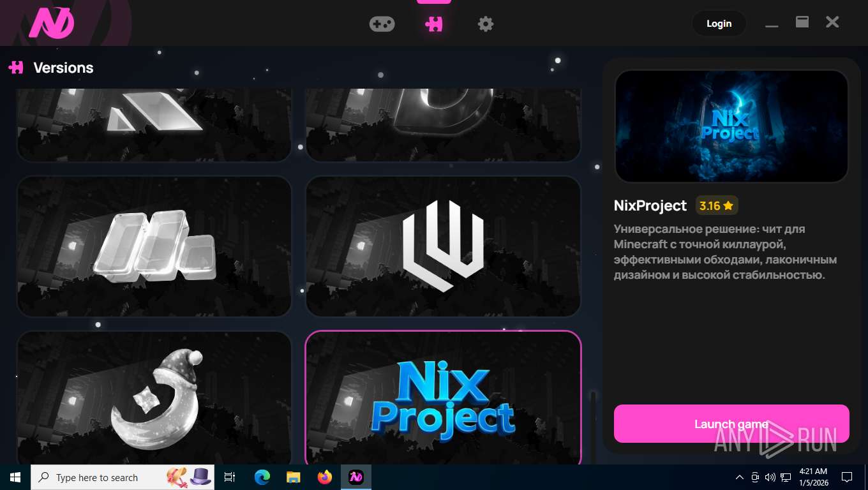This screenshot has width=868, height=490.
Task: Select the glass blocks logo version card
Action: [154, 246]
